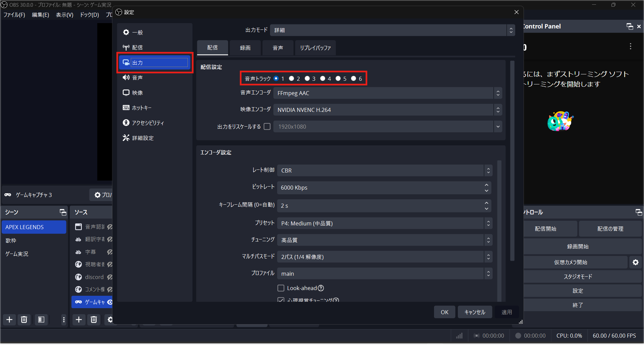The height and width of the screenshot is (345, 644).
Task: Open source properties with the gear icon
Action: point(110,320)
